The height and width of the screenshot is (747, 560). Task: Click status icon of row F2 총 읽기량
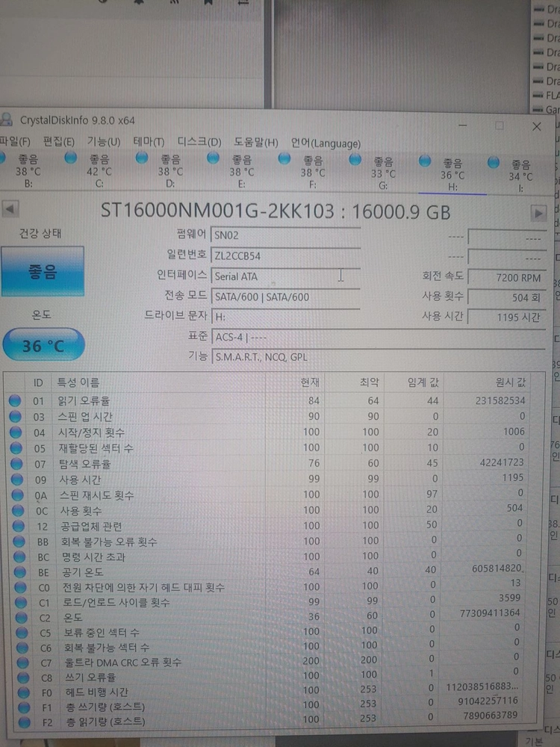tap(25, 722)
